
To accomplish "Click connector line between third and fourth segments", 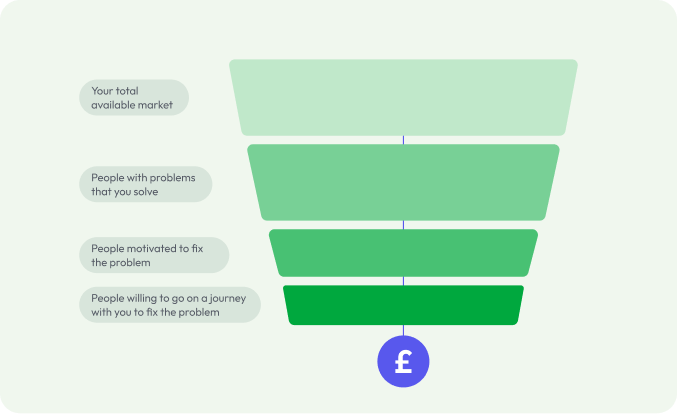I will [403, 281].
